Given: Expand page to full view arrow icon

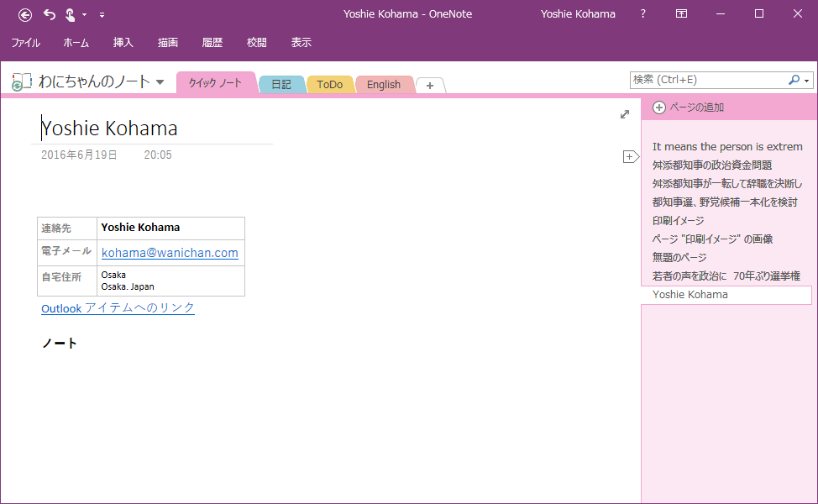Looking at the screenshot, I should click(x=625, y=114).
